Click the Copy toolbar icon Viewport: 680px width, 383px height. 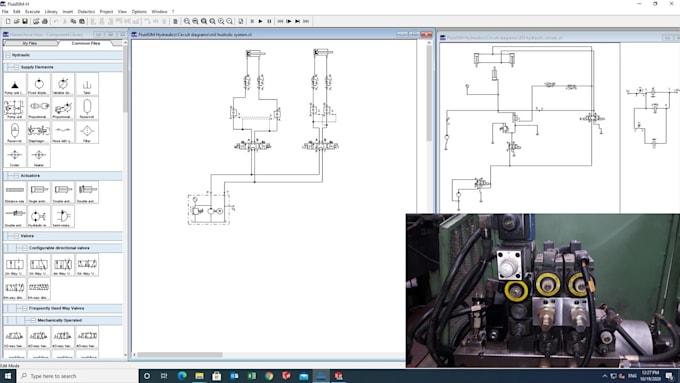pos(73,21)
